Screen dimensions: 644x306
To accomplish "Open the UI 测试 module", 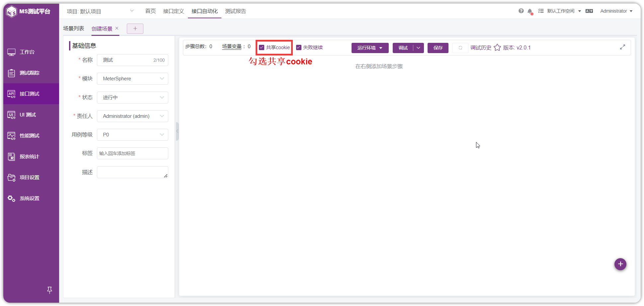I will click(31, 115).
